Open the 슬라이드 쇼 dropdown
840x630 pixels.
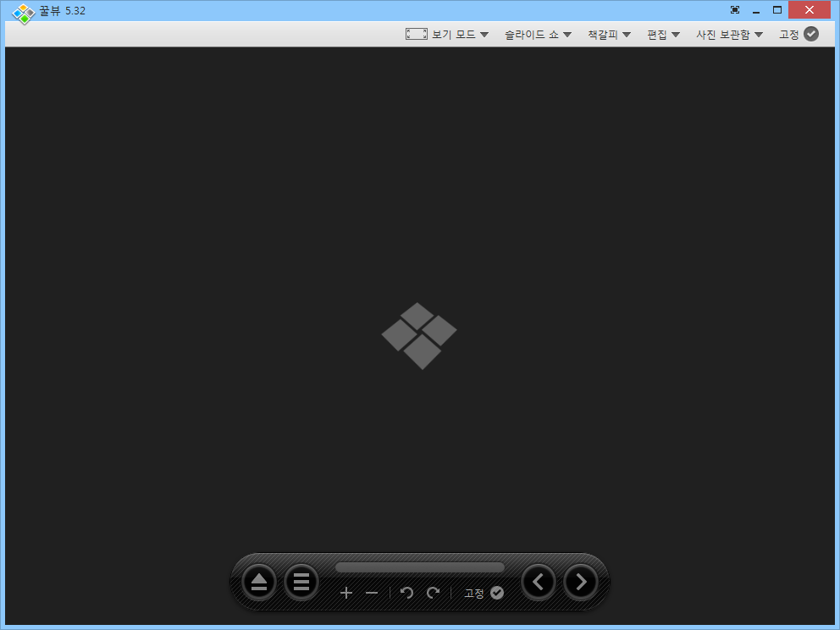click(x=538, y=34)
